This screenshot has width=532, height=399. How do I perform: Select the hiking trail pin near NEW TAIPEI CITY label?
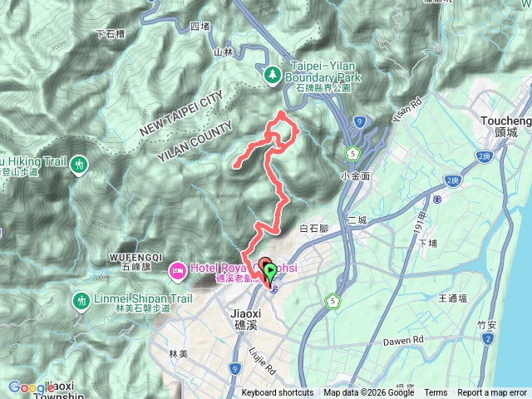pyautogui.click(x=79, y=166)
